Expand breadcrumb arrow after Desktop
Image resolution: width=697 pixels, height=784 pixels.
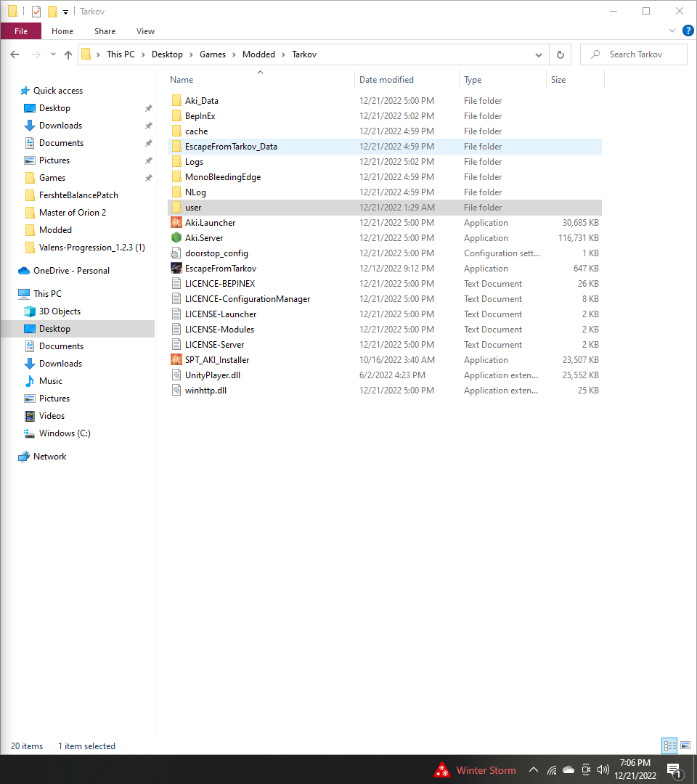tap(191, 54)
